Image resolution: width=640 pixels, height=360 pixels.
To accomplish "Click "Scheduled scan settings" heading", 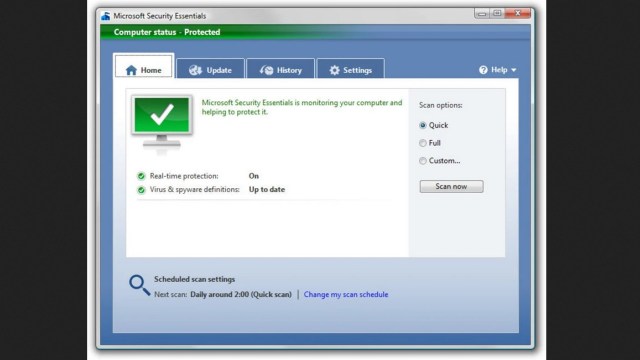I will (x=194, y=279).
